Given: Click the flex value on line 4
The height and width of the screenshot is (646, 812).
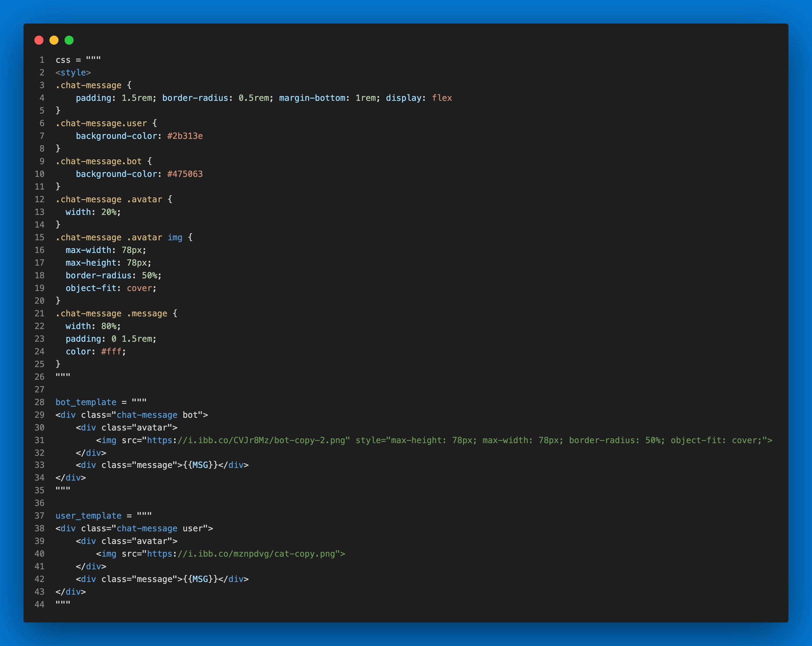Looking at the screenshot, I should [x=442, y=98].
